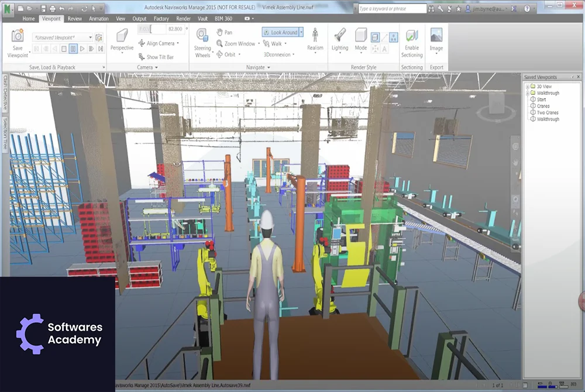Image resolution: width=585 pixels, height=392 pixels.
Task: Select the Pan hand tool
Action: click(x=224, y=32)
